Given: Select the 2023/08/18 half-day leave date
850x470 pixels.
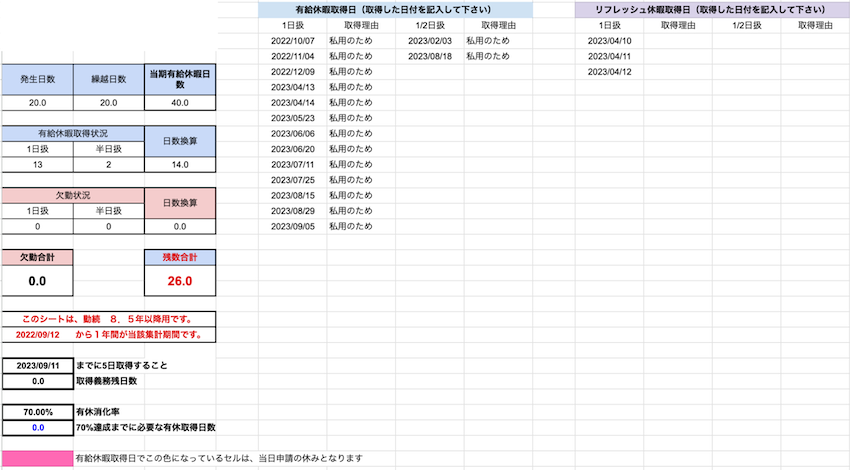Looking at the screenshot, I should click(430, 57).
